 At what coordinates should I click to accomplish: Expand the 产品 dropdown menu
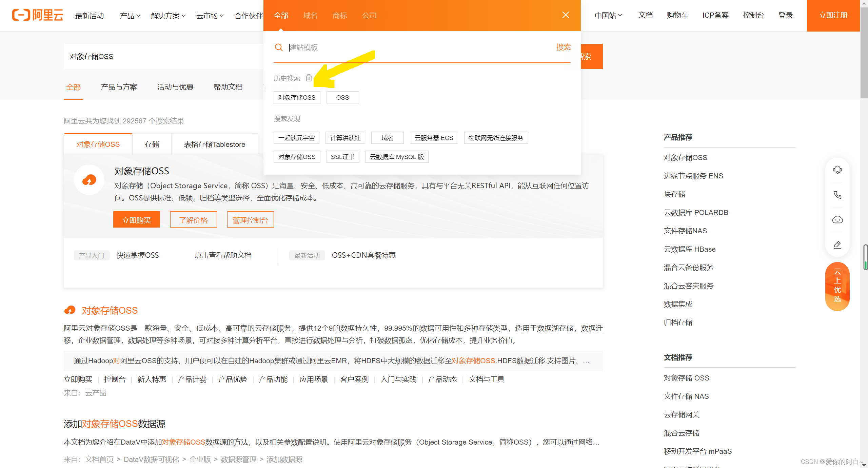[130, 16]
